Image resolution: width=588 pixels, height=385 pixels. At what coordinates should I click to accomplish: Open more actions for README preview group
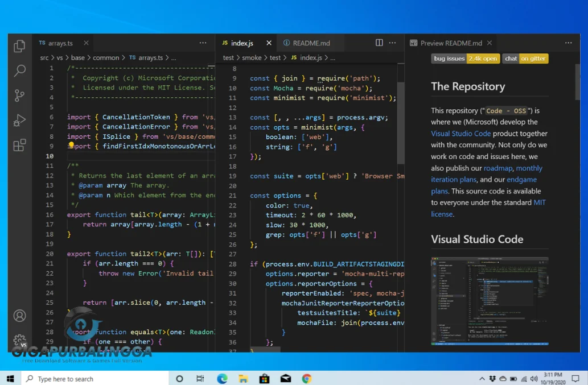click(569, 43)
